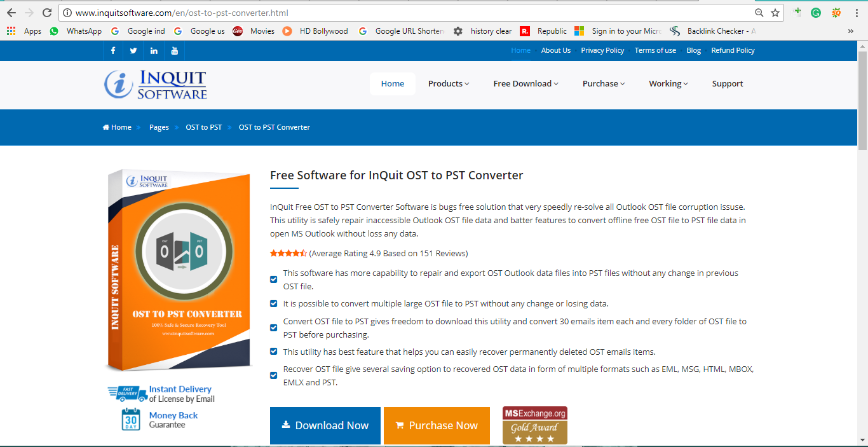This screenshot has width=868, height=447.
Task: Open the WhatsApp bookmark
Action: [x=76, y=31]
